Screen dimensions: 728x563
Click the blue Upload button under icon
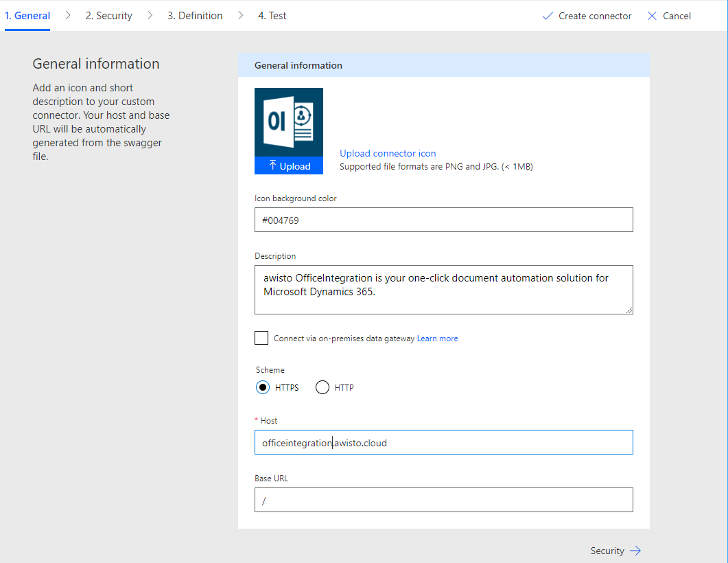click(289, 166)
